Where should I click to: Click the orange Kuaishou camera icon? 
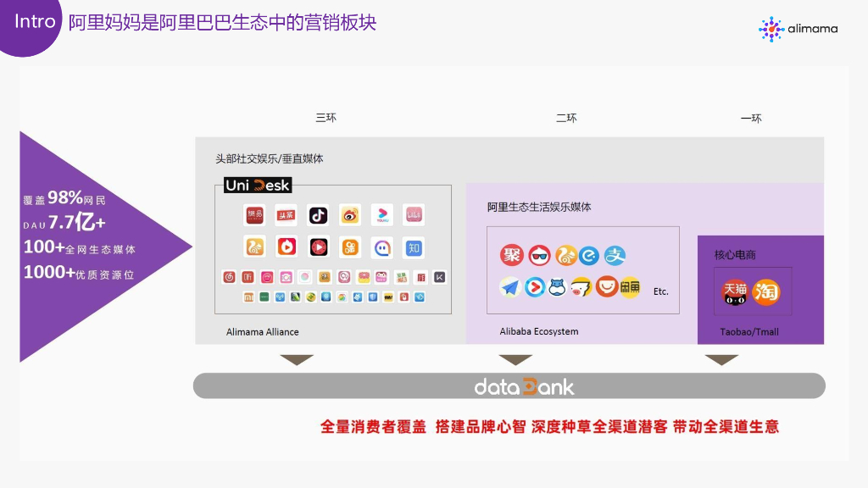[350, 247]
